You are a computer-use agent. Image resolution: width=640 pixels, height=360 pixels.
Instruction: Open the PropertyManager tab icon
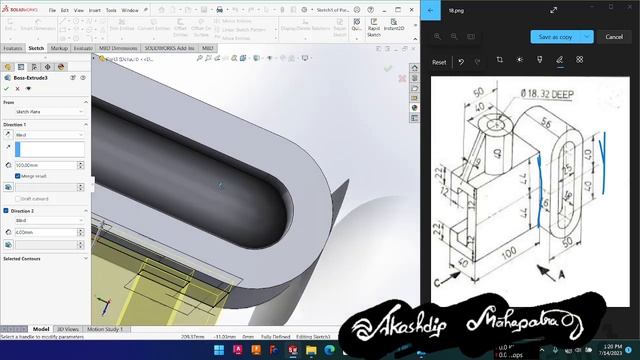[21, 67]
